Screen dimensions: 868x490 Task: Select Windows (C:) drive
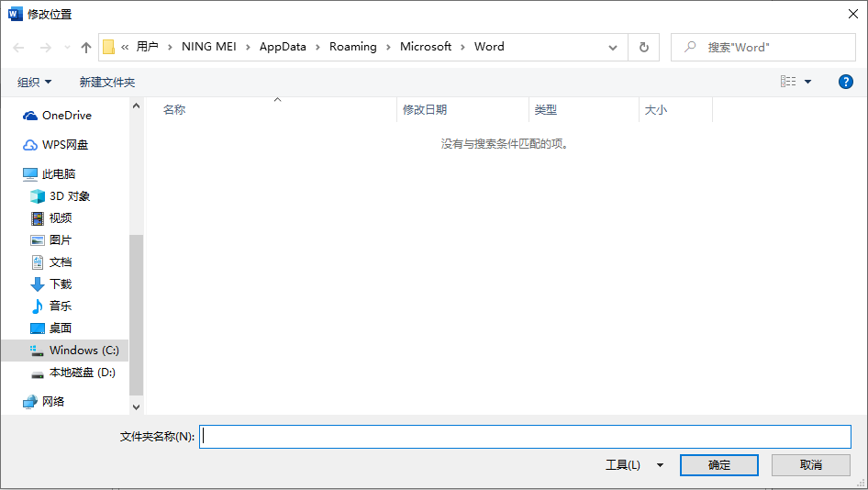[x=83, y=351]
